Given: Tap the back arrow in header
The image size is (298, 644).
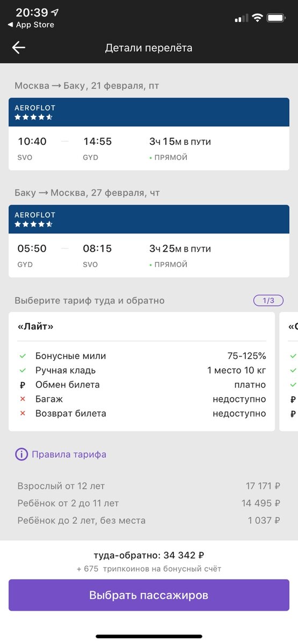Looking at the screenshot, I should (18, 48).
